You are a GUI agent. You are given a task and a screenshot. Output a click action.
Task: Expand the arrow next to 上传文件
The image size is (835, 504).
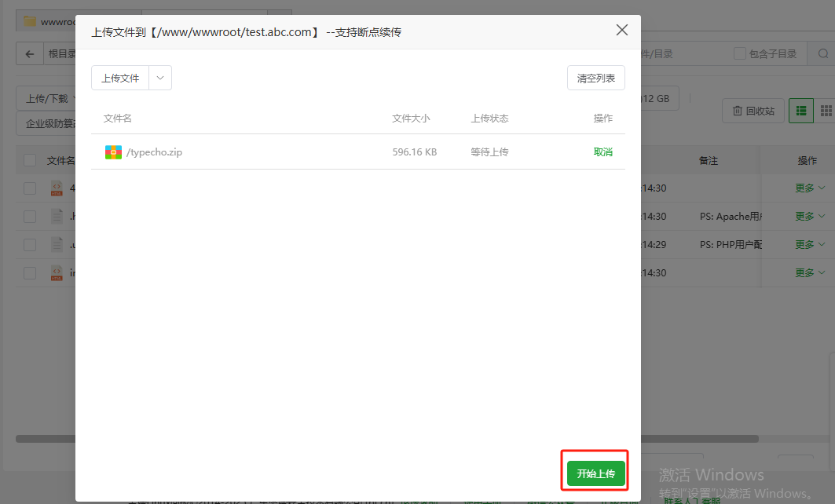click(160, 78)
